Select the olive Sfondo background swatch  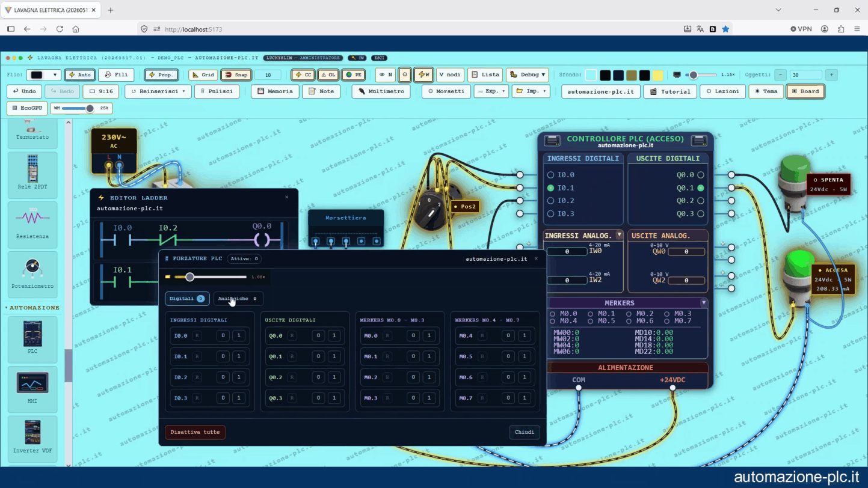click(x=631, y=75)
